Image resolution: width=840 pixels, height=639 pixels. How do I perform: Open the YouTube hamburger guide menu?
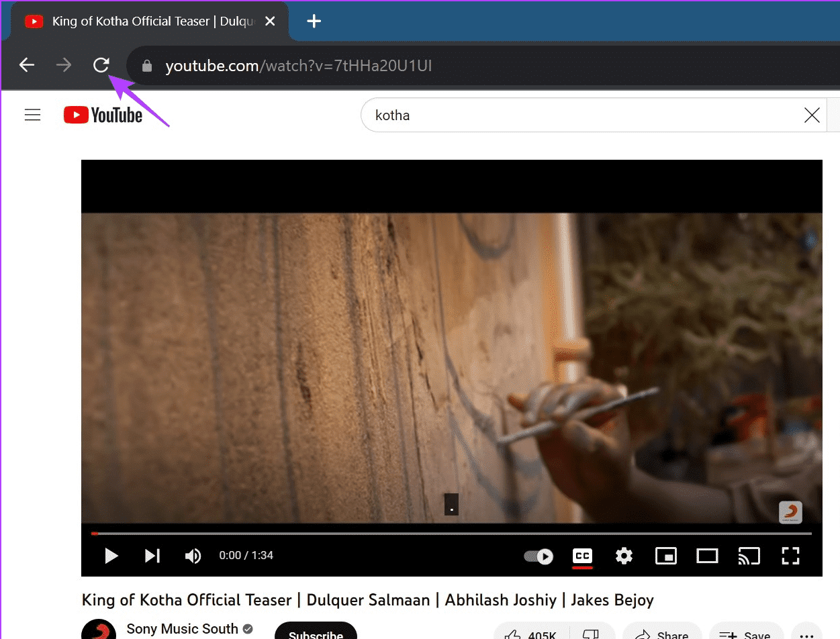pyautogui.click(x=33, y=115)
